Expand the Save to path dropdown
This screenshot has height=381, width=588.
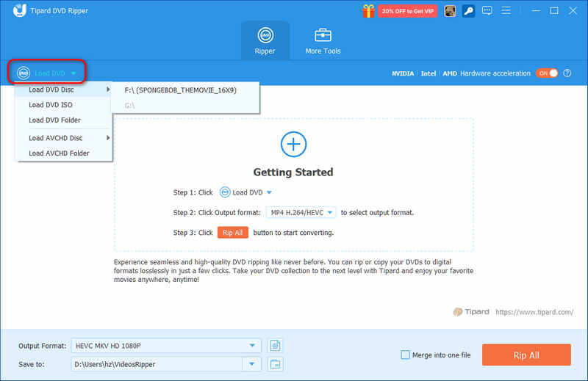click(x=252, y=364)
